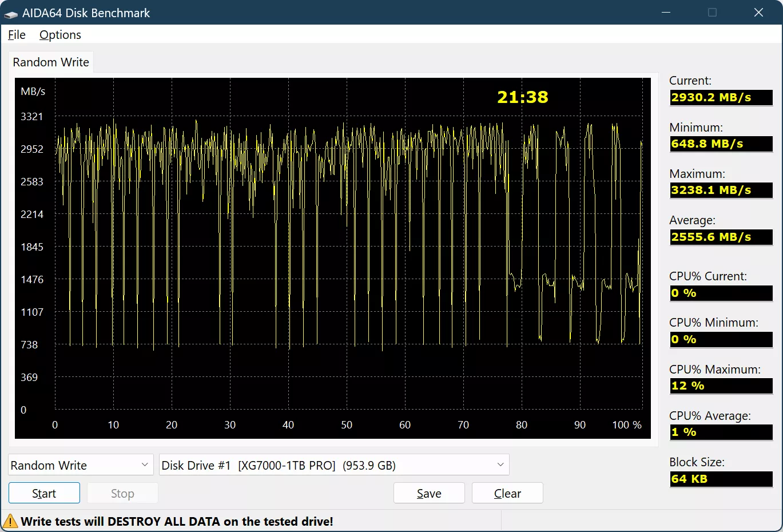Click the CPU% Average value 1 %

pos(721,432)
